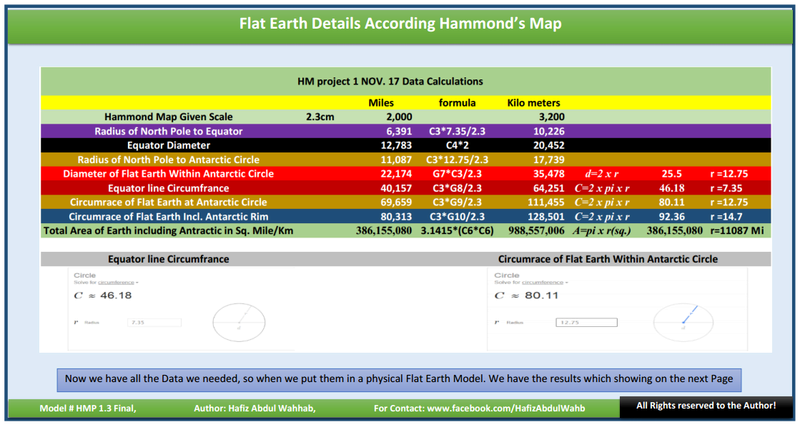Click the formula cell 'G7*C3/2.3'
The image size is (800, 430).
pos(457,173)
